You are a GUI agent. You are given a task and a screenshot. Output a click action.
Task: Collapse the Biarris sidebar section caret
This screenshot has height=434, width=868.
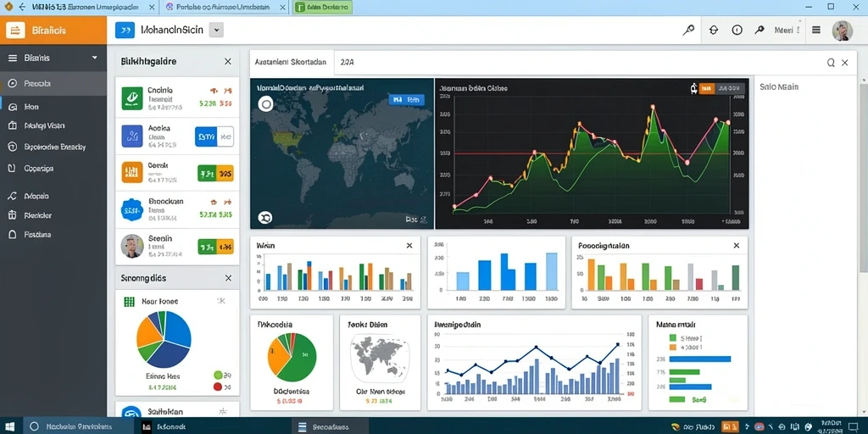[95, 58]
